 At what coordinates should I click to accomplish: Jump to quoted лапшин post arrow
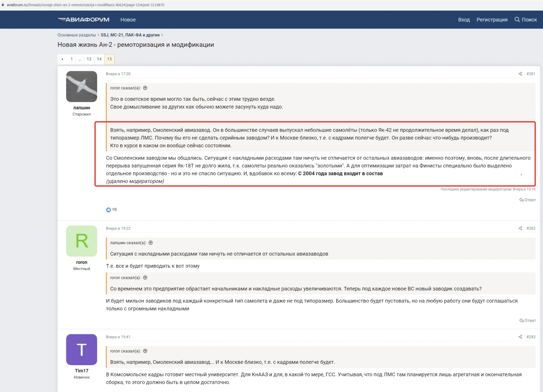(x=151, y=243)
